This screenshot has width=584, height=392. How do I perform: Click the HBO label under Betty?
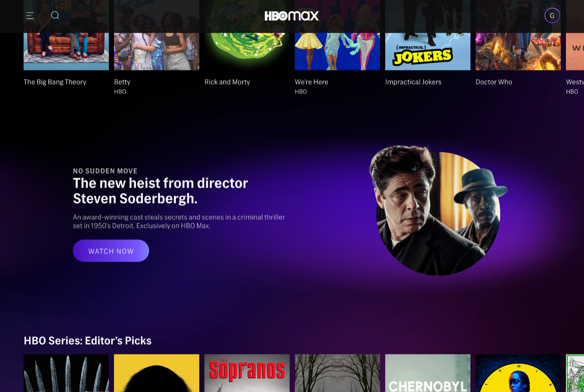tap(120, 92)
